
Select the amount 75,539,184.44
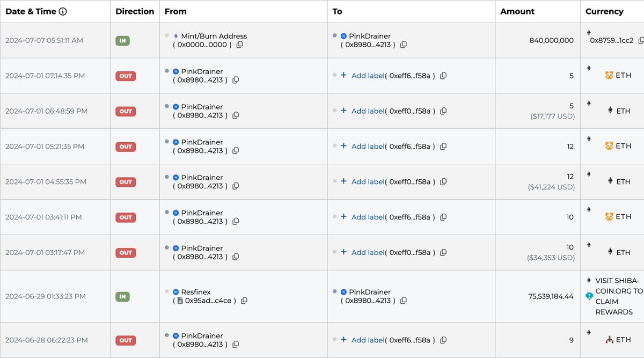pos(551,296)
